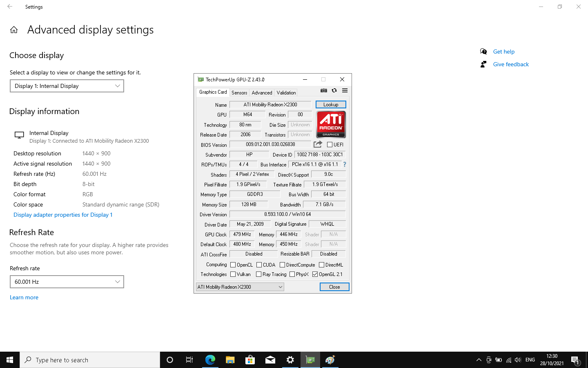Open Display adapter properties for Display 1

(63, 215)
